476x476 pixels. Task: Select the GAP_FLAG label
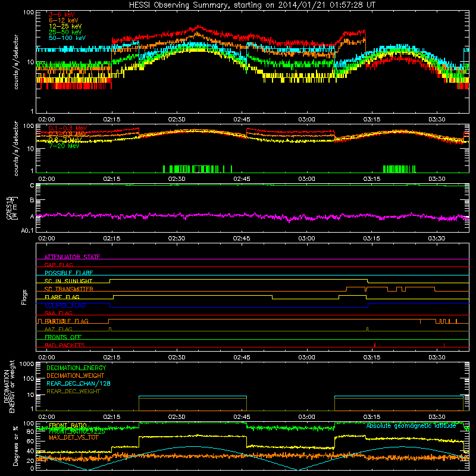58,265
